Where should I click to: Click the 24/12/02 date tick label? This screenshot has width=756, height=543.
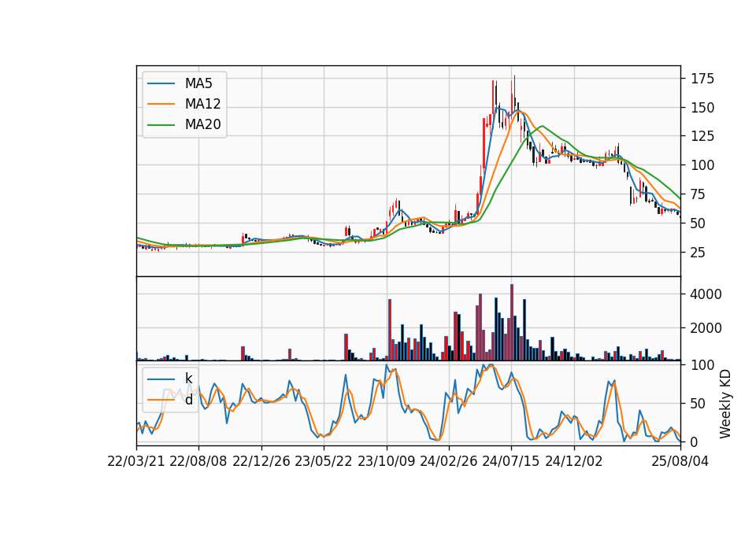coord(574,461)
